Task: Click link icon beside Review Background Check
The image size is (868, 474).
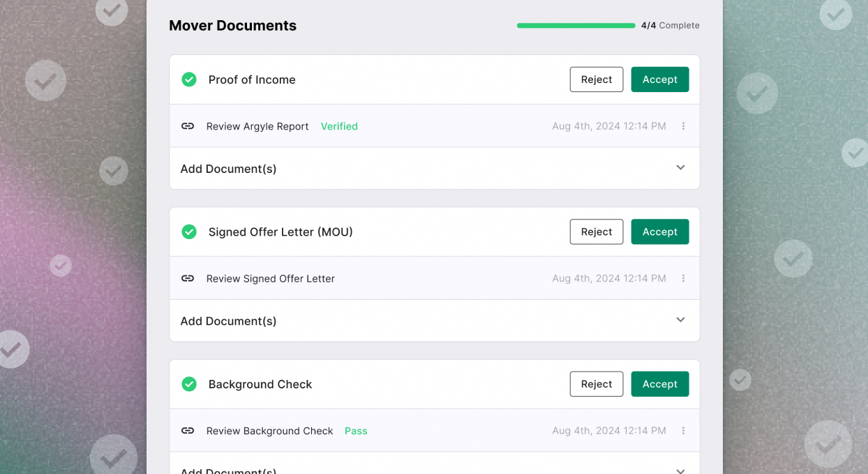Action: tap(188, 431)
